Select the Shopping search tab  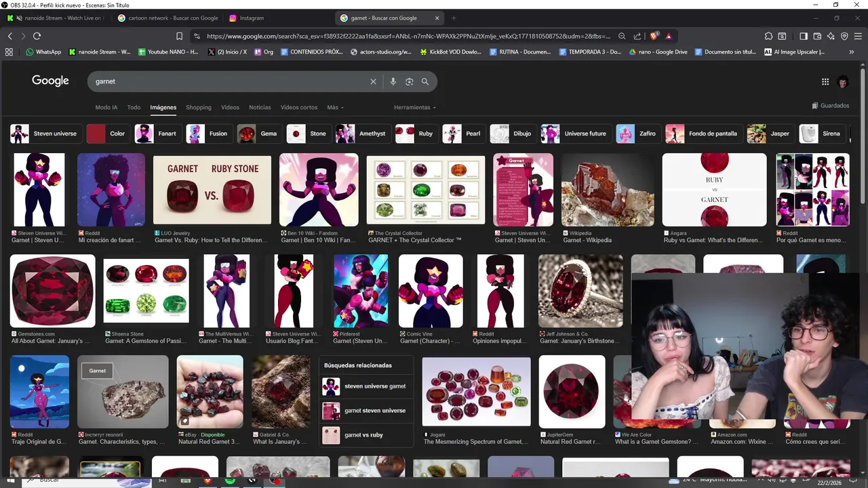pyautogui.click(x=199, y=107)
